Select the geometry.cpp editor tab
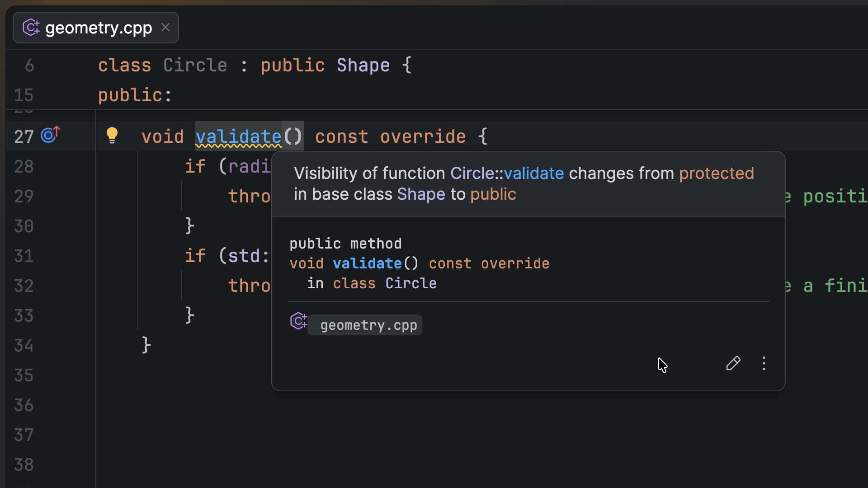The image size is (868, 488). pos(99,28)
